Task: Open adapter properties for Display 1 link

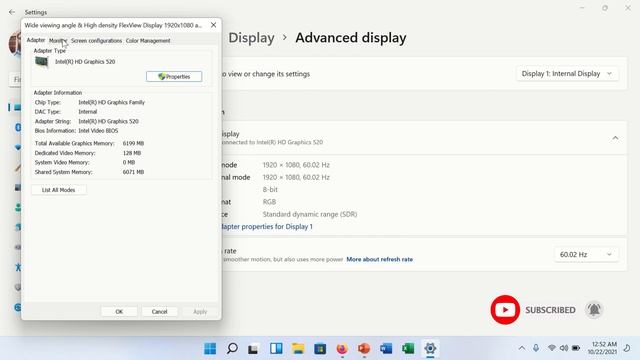Action: pyautogui.click(x=267, y=227)
